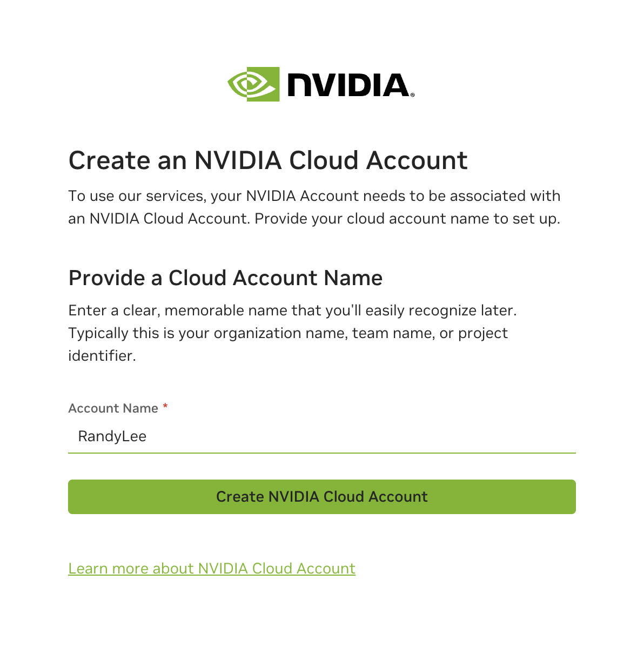Click the word 'identifier.' in the description
This screenshot has width=644, height=661.
(102, 356)
